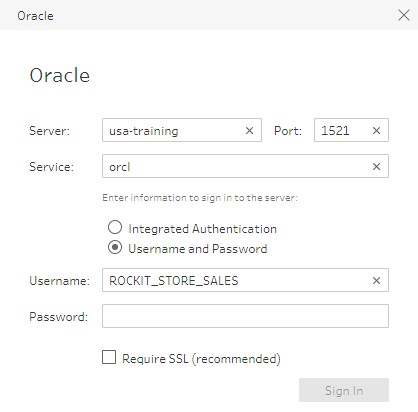Focus the Username field with ROCKIT_STORE_SALES
Screen dimensions: 418x412
tap(245, 280)
